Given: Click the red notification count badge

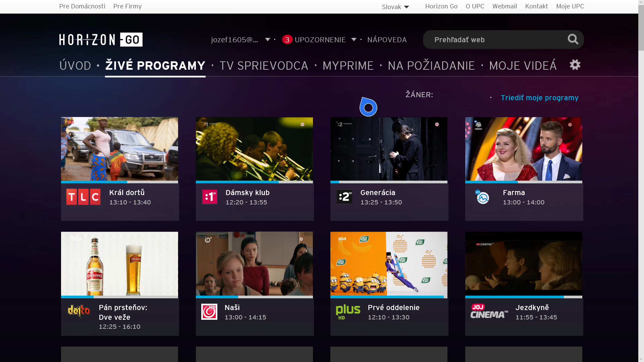Looking at the screenshot, I should [287, 40].
